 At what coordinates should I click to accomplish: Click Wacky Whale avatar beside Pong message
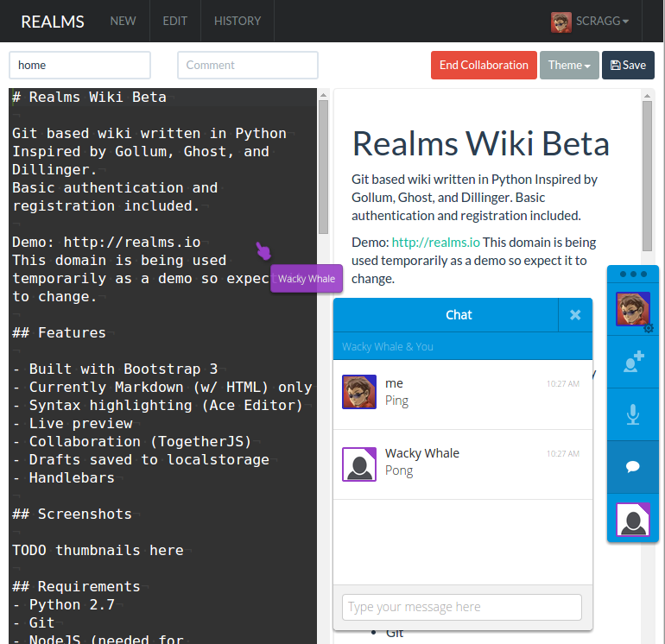click(x=359, y=464)
